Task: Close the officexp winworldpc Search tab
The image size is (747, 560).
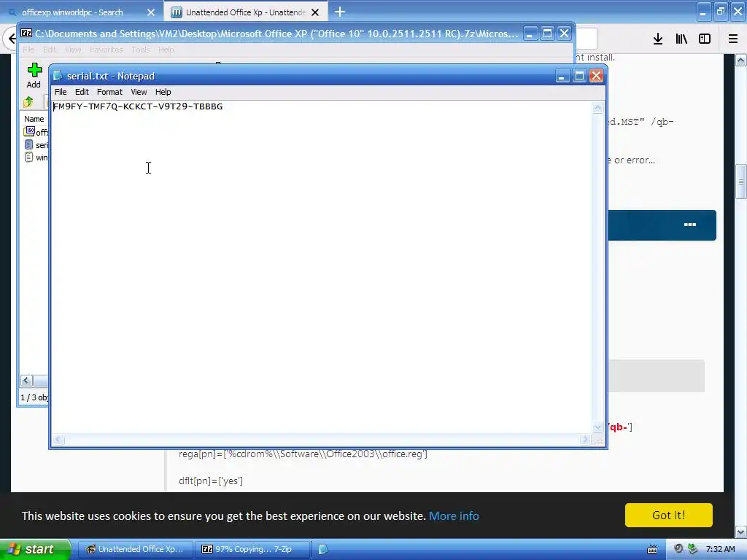Action: [151, 12]
